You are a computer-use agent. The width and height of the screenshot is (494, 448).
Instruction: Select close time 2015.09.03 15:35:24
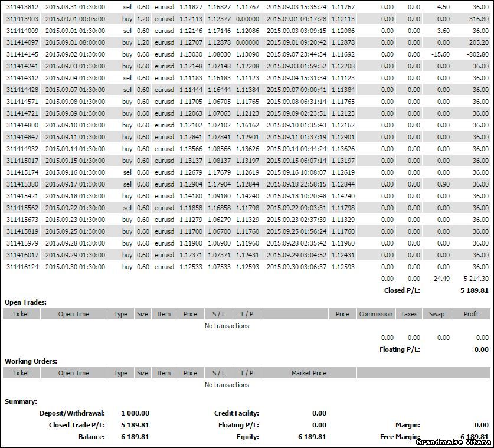[x=296, y=7]
